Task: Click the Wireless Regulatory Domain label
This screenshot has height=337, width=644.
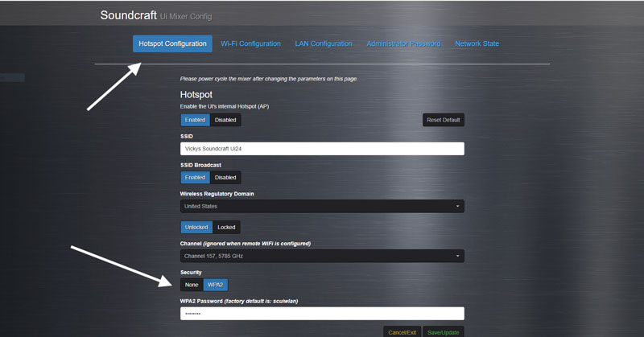Action: [217, 194]
